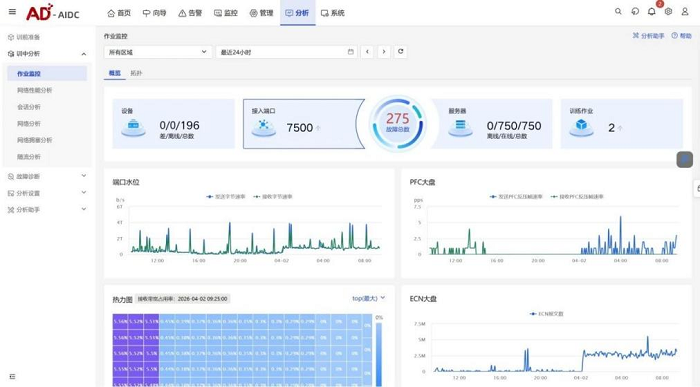
Task: Refresh the dashboard with the reload icon
Action: (400, 52)
